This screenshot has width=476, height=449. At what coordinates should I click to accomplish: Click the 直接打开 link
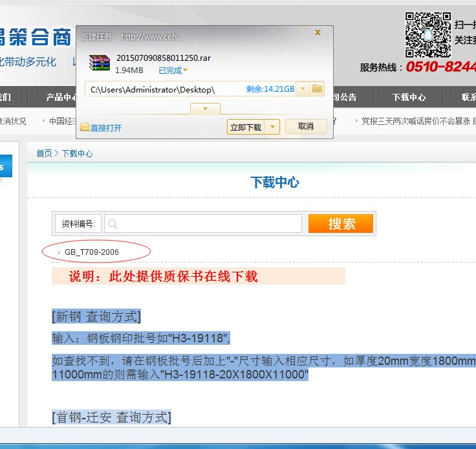(106, 128)
